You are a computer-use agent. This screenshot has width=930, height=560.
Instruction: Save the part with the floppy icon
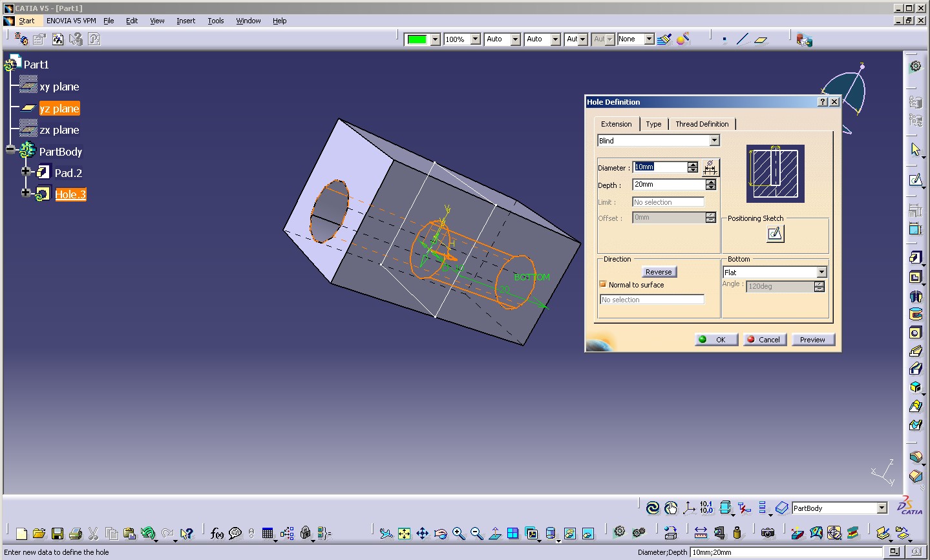pos(57,534)
